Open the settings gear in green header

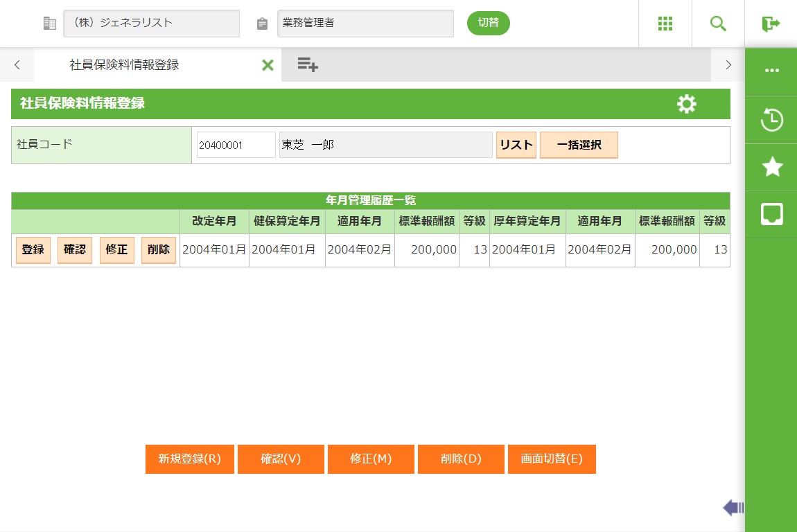pyautogui.click(x=686, y=104)
